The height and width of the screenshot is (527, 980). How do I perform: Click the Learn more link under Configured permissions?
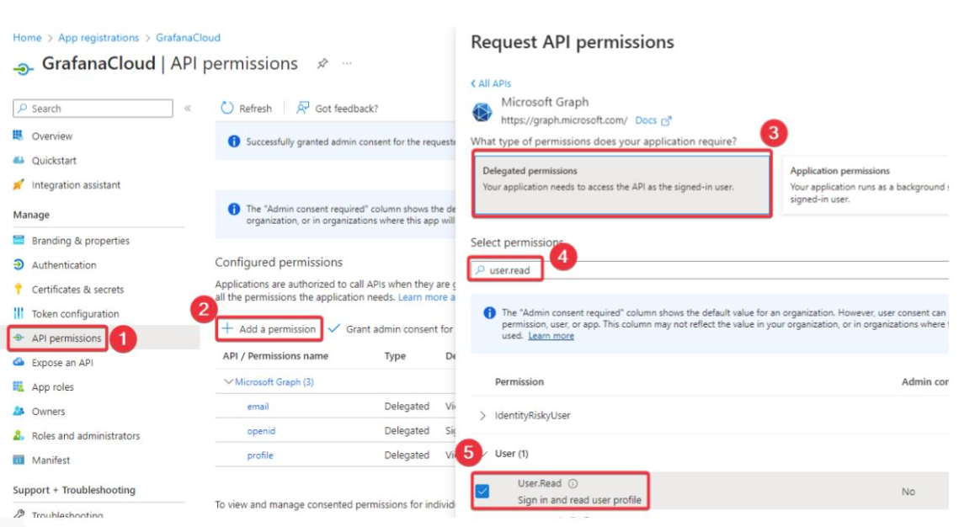click(426, 297)
